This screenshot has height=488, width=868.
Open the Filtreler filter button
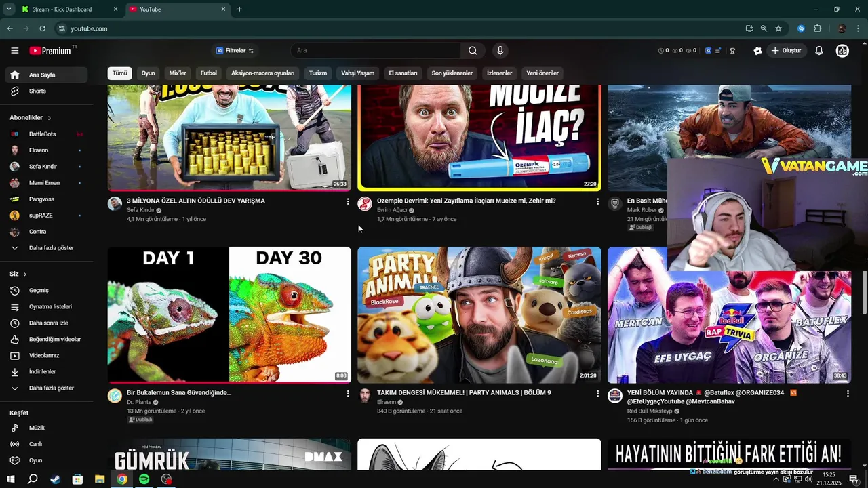[x=235, y=51]
